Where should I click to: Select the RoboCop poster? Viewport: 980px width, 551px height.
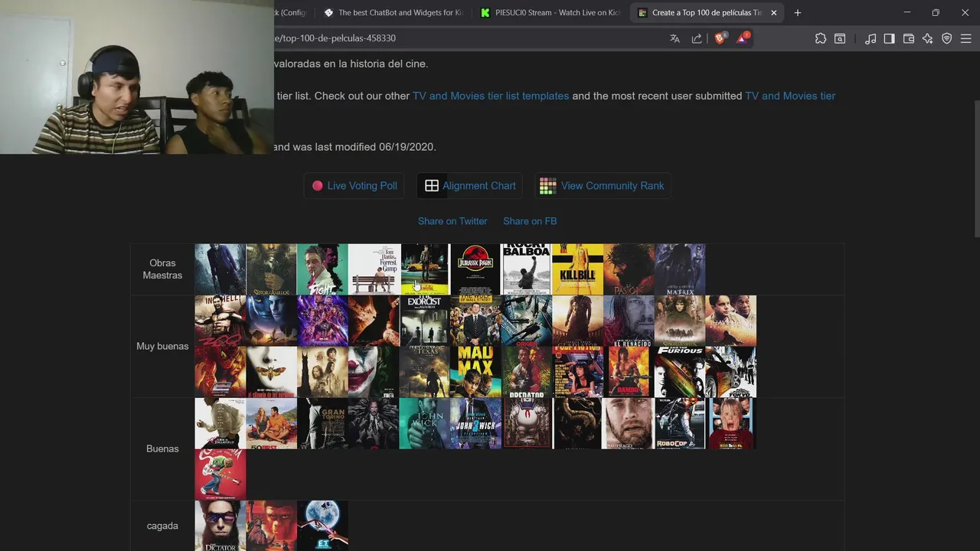click(680, 423)
